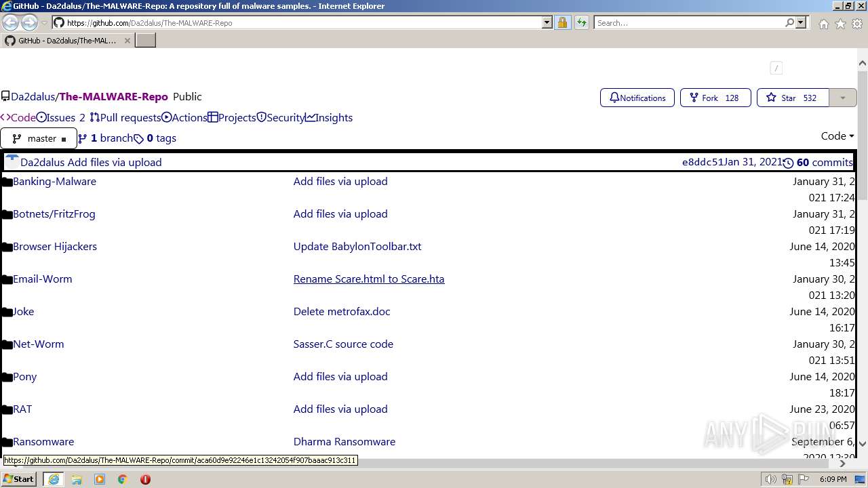Image resolution: width=868 pixels, height=488 pixels.
Task: Open Internet Explorer from the taskbar
Action: [54, 479]
